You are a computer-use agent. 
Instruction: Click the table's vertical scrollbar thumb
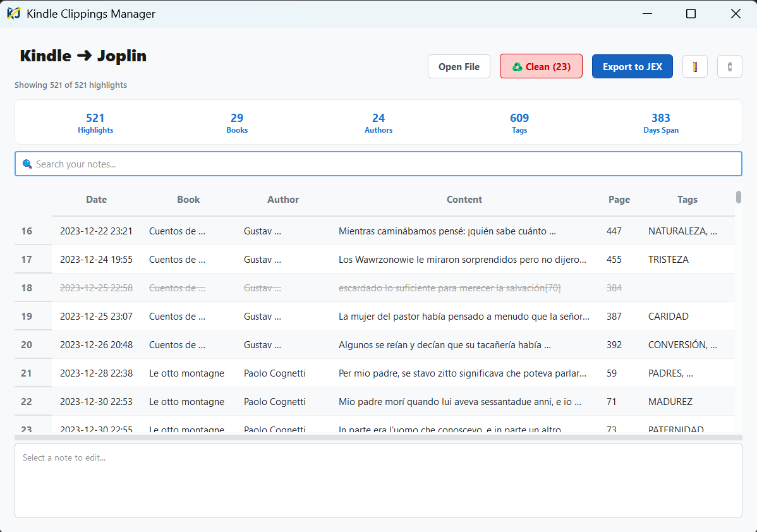(738, 197)
